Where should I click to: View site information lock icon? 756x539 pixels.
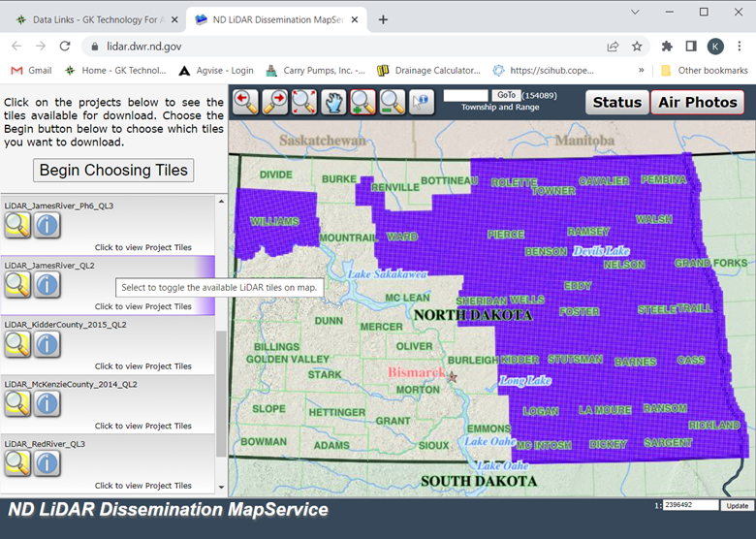coord(95,47)
